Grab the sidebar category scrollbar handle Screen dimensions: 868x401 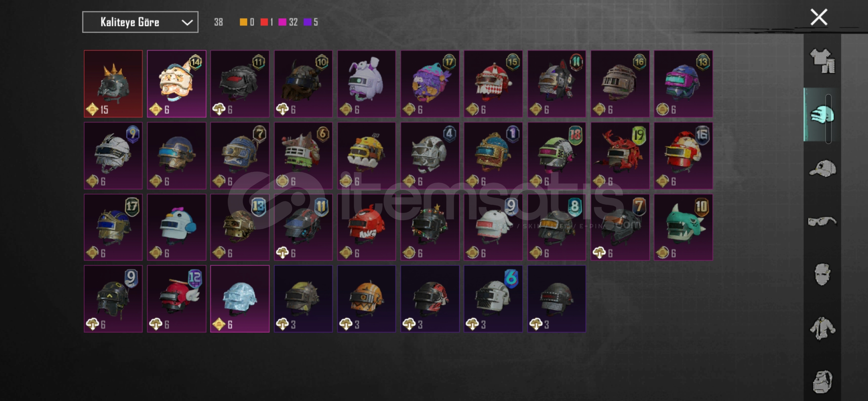tap(828, 119)
